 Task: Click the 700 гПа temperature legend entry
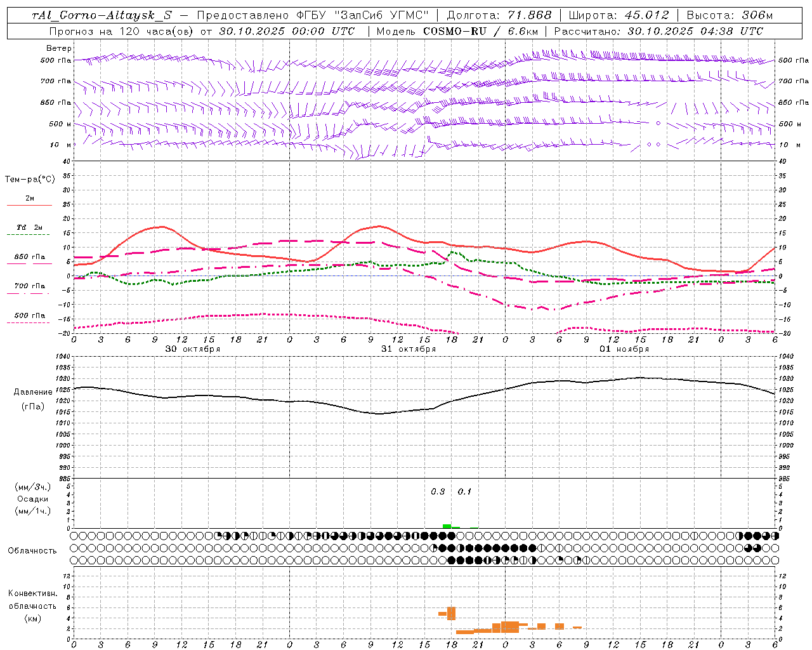30,286
